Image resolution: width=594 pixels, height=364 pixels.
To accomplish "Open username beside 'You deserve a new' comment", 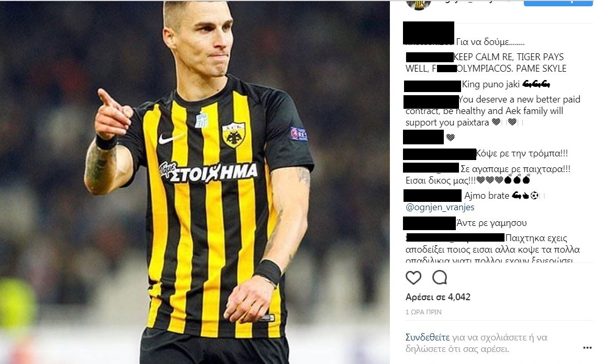I will [x=431, y=102].
